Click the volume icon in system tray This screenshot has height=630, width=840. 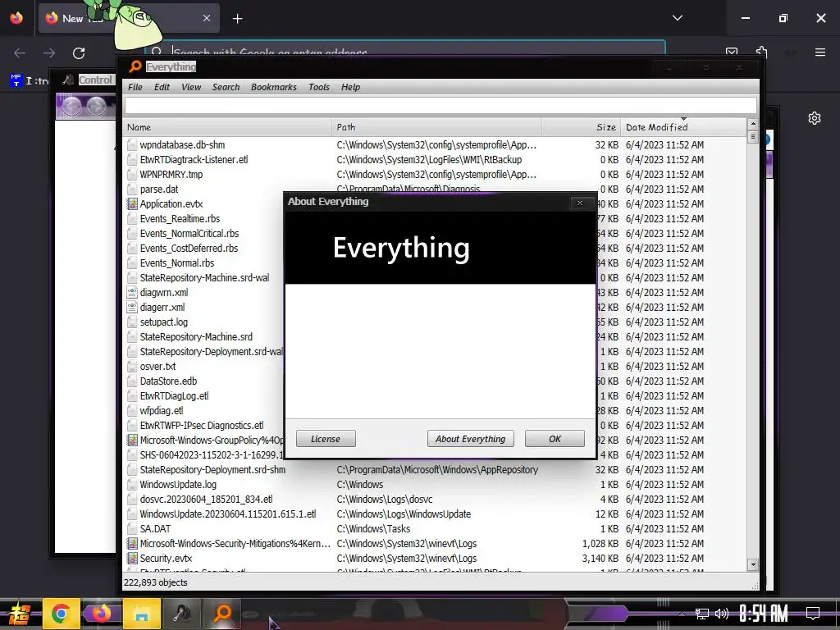point(722,614)
